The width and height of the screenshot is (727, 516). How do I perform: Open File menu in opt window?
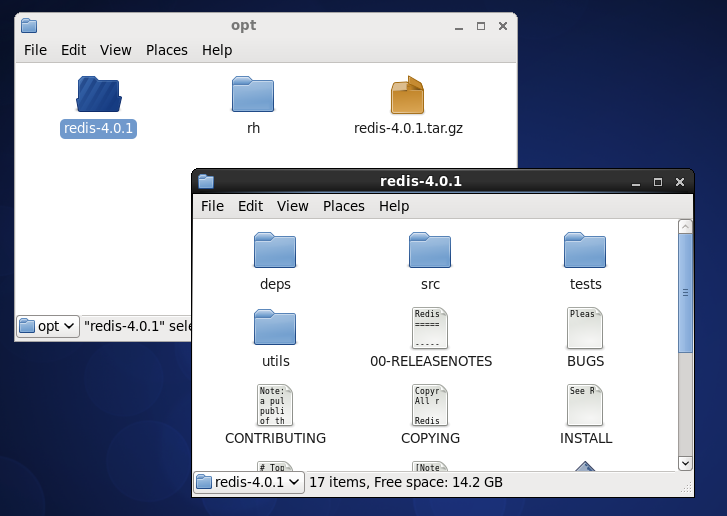[x=35, y=50]
